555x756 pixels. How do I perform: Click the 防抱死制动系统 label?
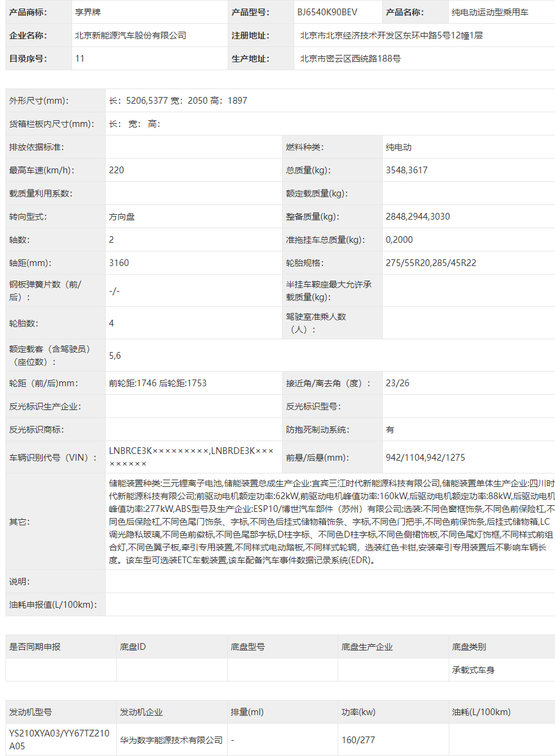coord(317,430)
